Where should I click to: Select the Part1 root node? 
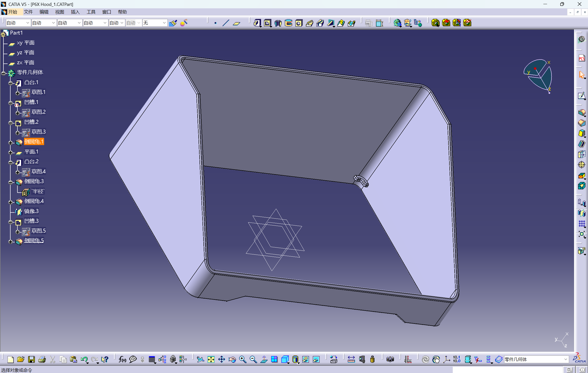tap(16, 33)
